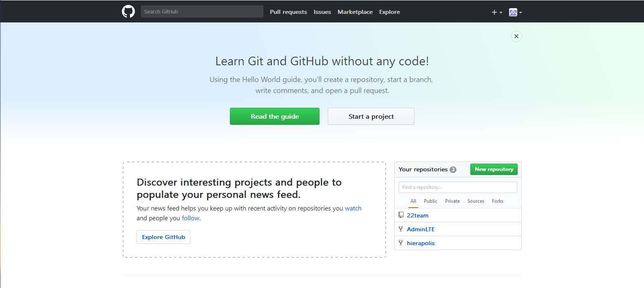Follow the 'follow' link in news feed text
Image resolution: width=644 pixels, height=288 pixels.
click(190, 218)
